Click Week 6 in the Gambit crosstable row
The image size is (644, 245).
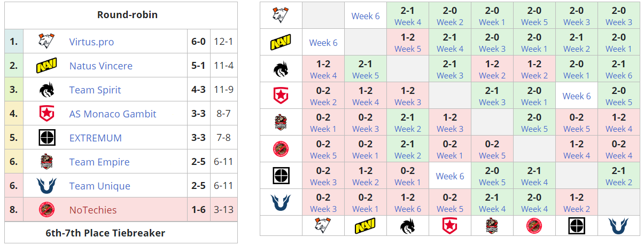577,96
